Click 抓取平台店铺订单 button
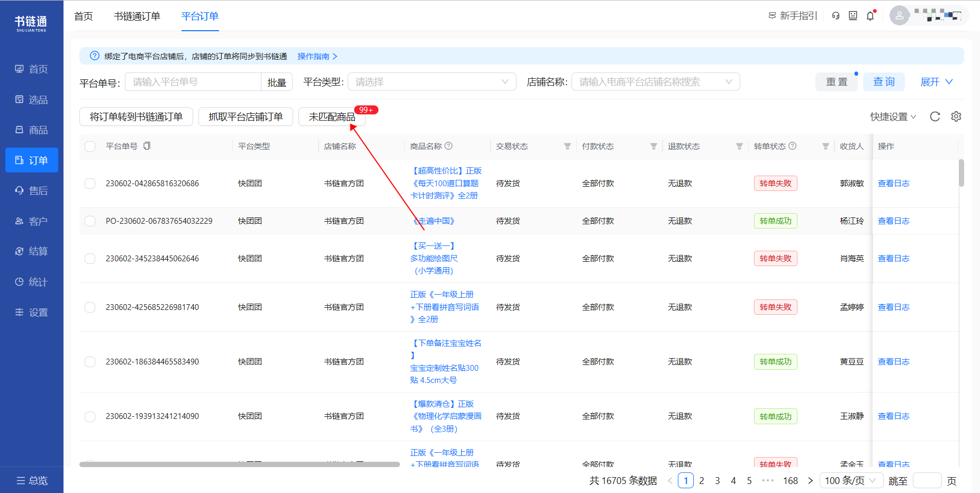 pos(246,116)
